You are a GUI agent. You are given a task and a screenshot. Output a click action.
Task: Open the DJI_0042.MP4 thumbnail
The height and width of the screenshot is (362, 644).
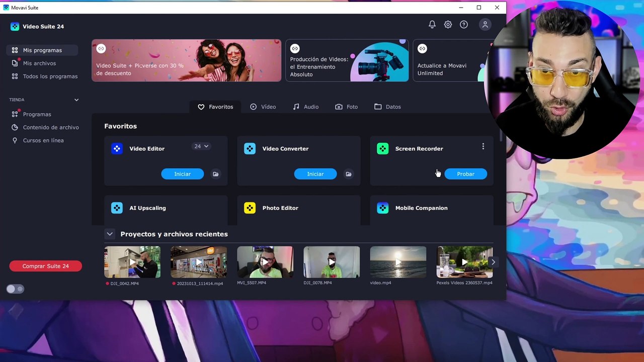[132, 262]
